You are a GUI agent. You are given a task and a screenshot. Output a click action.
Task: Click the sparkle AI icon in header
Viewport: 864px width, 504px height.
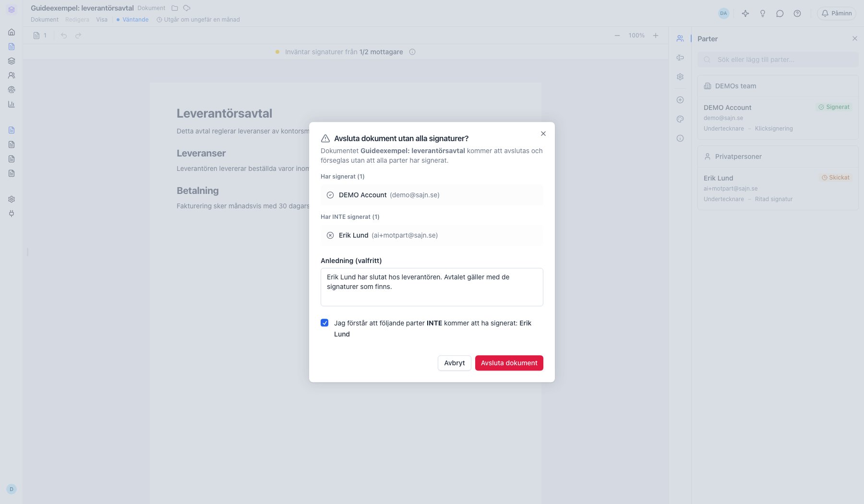click(745, 13)
